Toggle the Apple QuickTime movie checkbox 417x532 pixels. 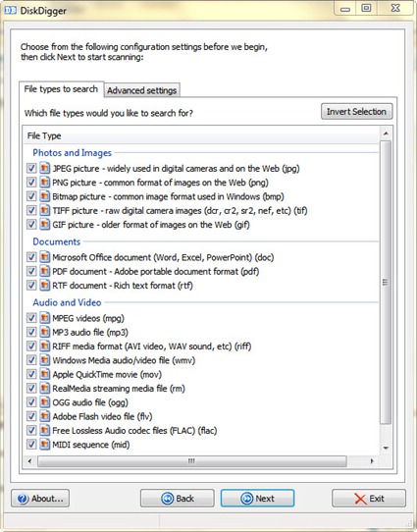31,374
